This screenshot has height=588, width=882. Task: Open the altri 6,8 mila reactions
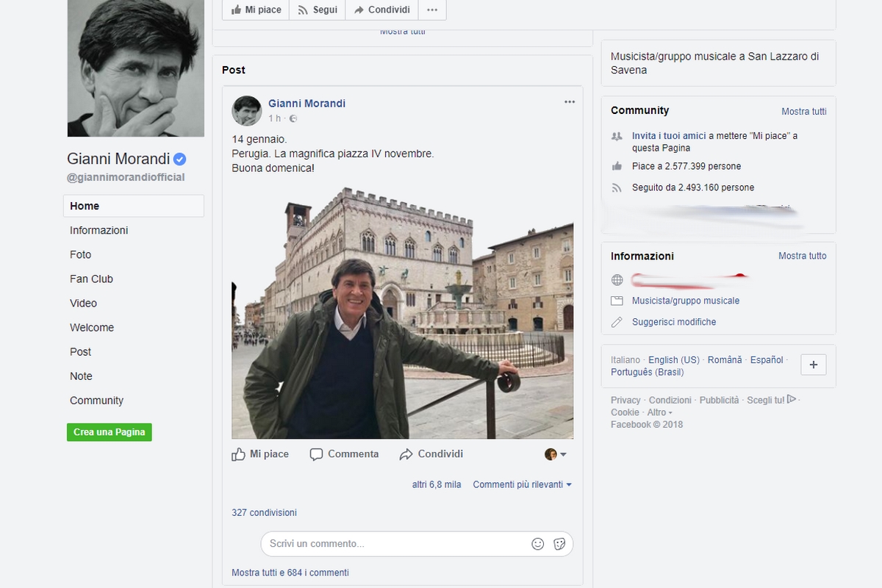click(x=437, y=484)
